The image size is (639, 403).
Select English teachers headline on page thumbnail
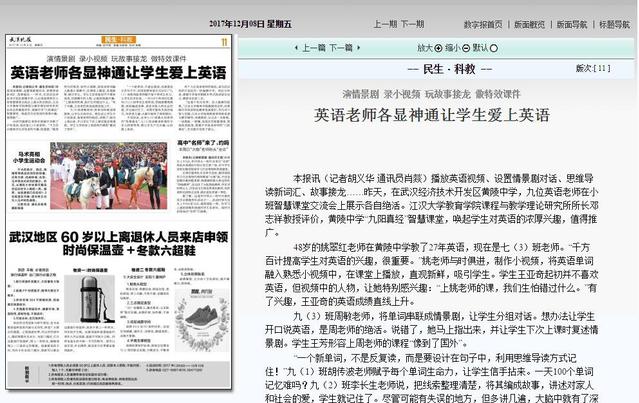(118, 73)
